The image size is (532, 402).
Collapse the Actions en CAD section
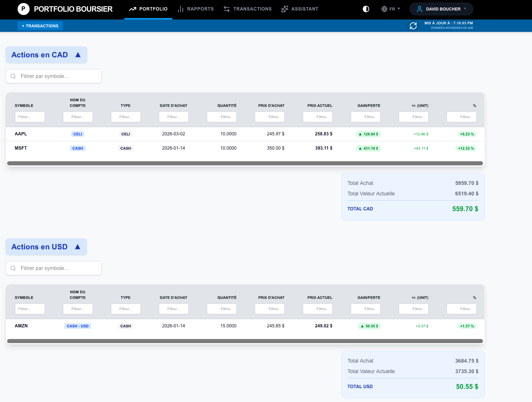click(78, 54)
